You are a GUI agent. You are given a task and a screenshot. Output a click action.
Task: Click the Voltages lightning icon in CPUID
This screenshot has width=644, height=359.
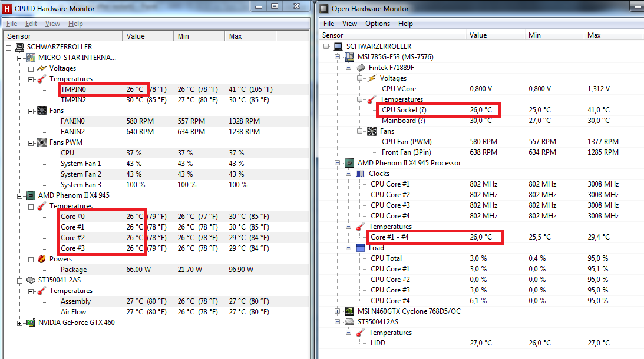(41, 68)
